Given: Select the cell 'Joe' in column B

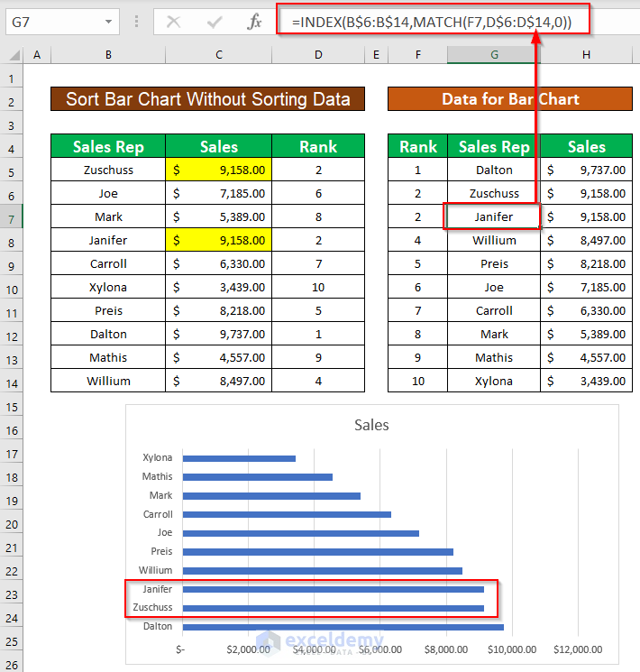Looking at the screenshot, I should tap(108, 193).
